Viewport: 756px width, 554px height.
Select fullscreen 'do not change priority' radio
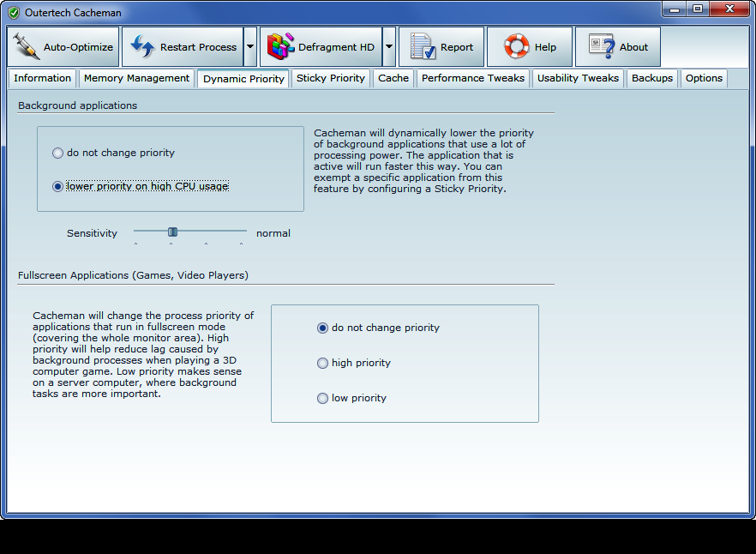tap(322, 328)
